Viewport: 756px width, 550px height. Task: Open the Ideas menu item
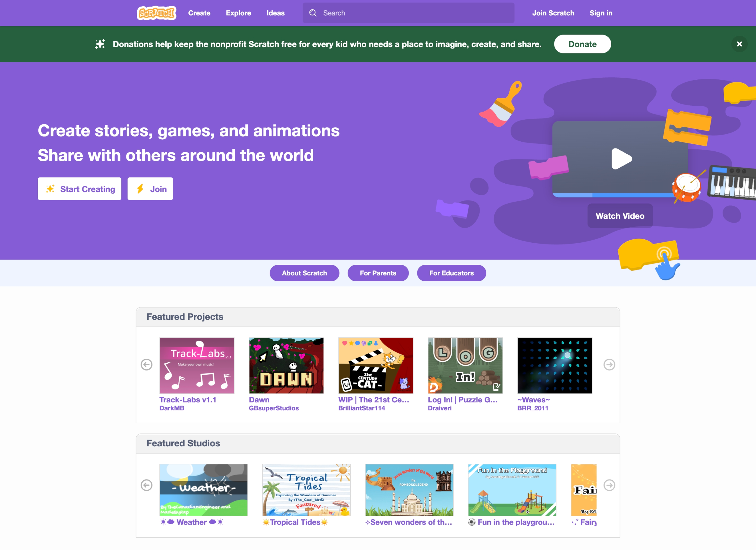(275, 13)
